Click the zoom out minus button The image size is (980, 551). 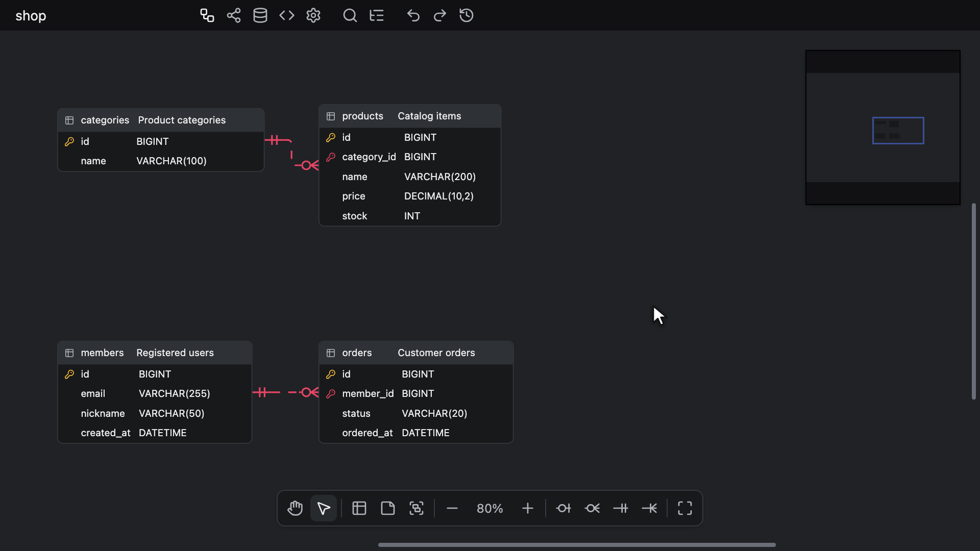coord(452,508)
